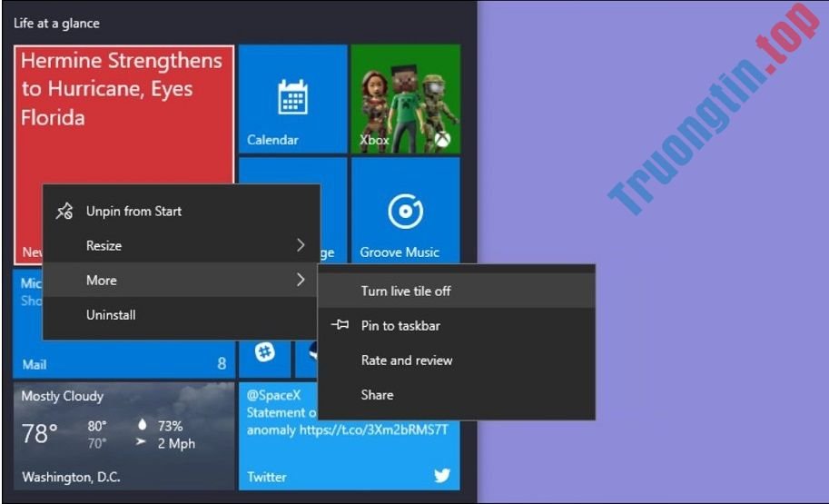
Task: Click the @SpaceX tweet text
Action: tap(273, 395)
